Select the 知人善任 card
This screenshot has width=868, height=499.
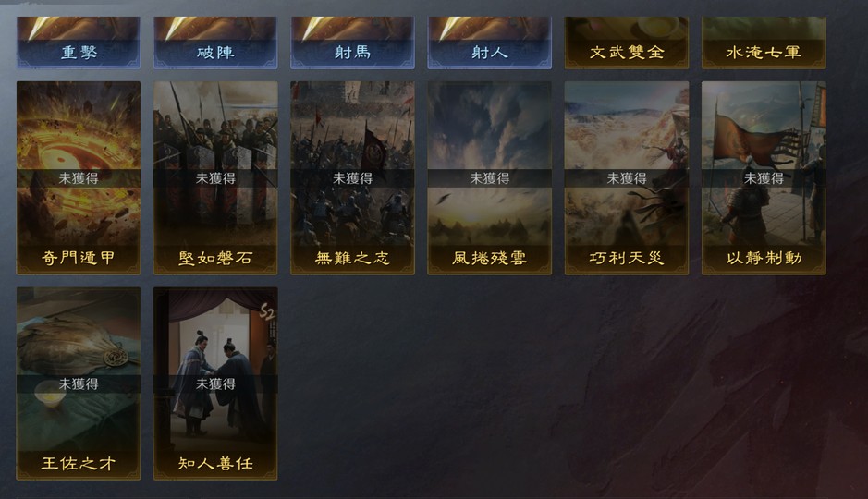click(x=215, y=383)
